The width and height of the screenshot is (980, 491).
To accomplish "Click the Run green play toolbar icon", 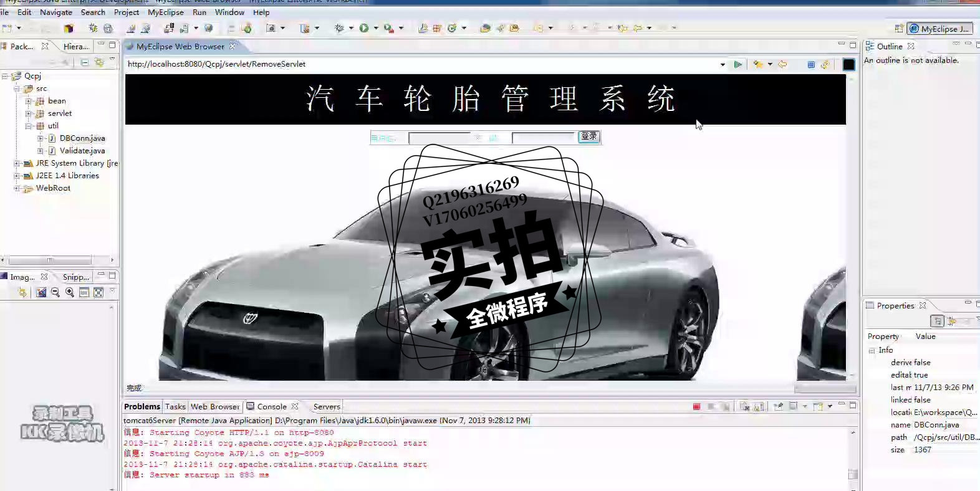I will tap(364, 28).
